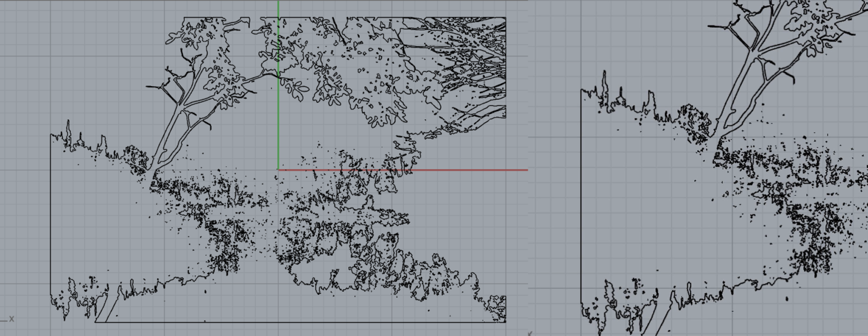Select the paired diagonal lines at the left drawing's bottom edge
868x336 pixels.
tap(102, 310)
